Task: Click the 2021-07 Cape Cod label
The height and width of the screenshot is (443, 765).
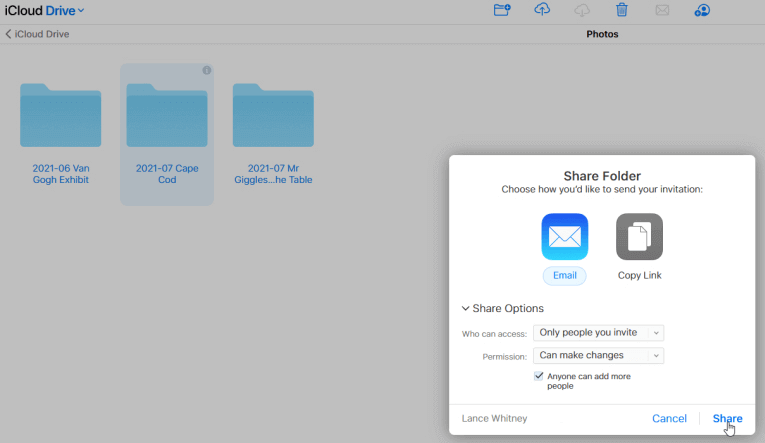Action: click(x=167, y=174)
